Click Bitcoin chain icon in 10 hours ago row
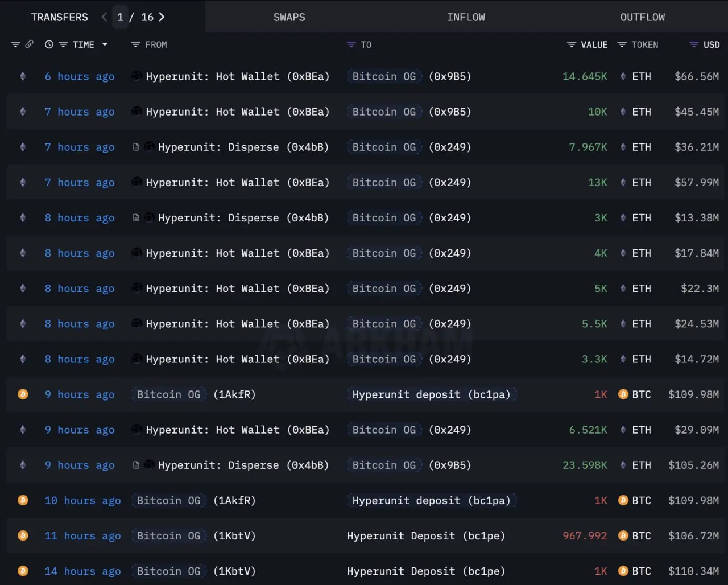Screen dimensions: 728x585 point(23,500)
